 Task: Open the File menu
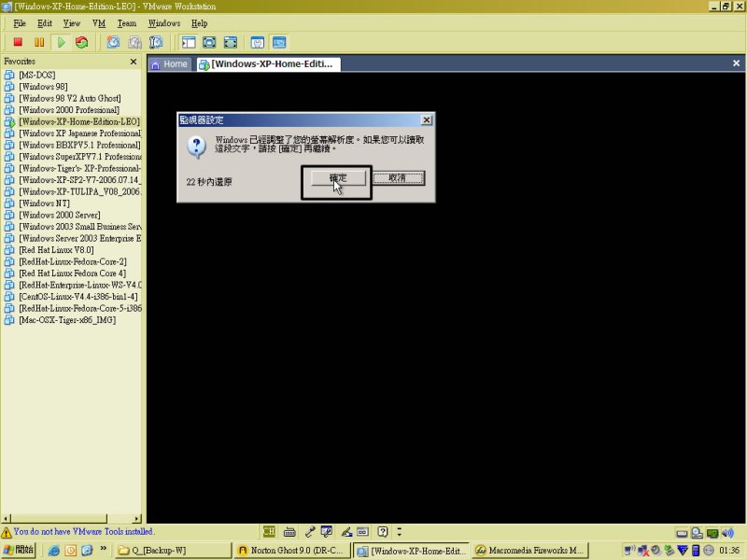pos(20,23)
